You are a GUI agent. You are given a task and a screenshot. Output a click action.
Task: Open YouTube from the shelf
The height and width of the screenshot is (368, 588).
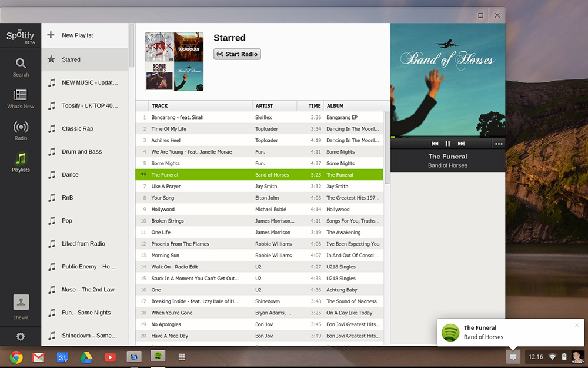(110, 357)
